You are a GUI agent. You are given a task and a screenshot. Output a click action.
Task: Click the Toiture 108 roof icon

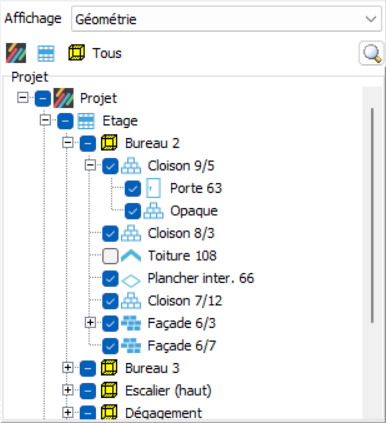pos(131,256)
